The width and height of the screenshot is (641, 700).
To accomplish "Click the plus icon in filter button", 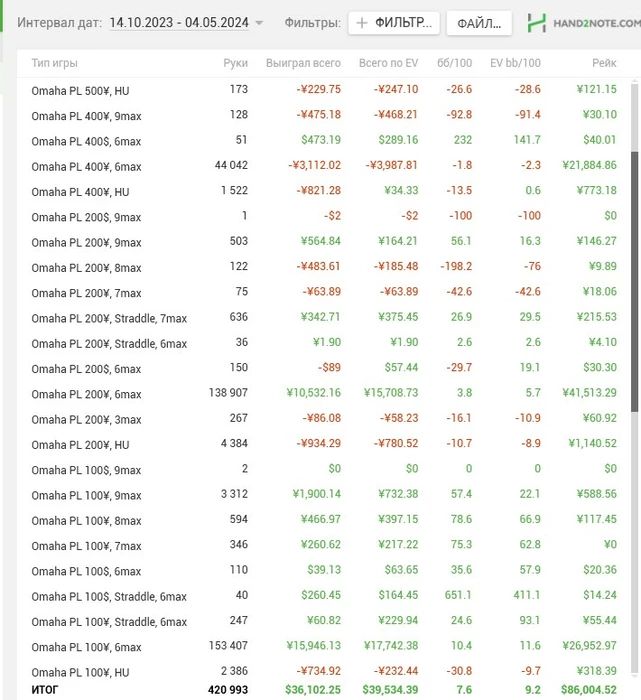I will (362, 23).
